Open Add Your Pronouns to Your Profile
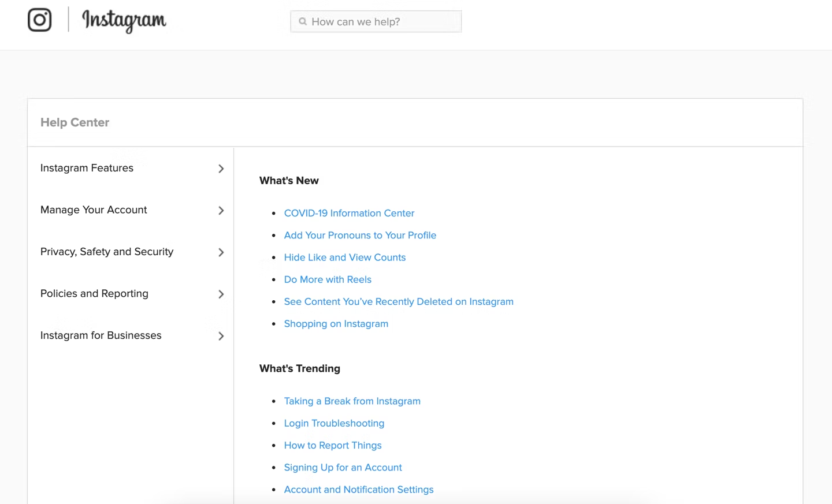The width and height of the screenshot is (832, 504). point(360,235)
